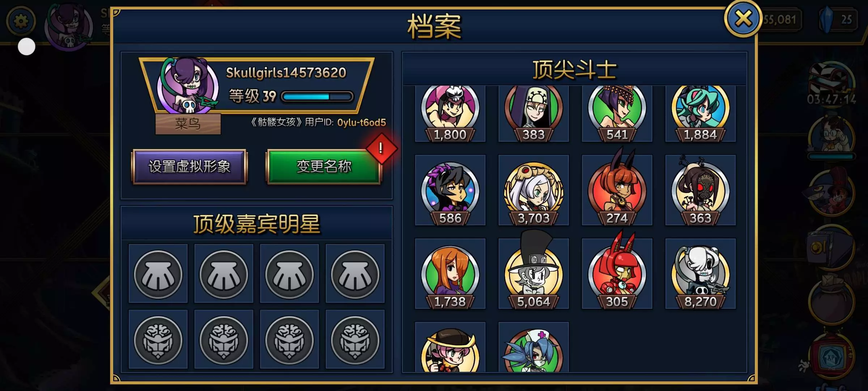868x391 pixels.
Task: Select the fighter with score 383
Action: click(533, 113)
